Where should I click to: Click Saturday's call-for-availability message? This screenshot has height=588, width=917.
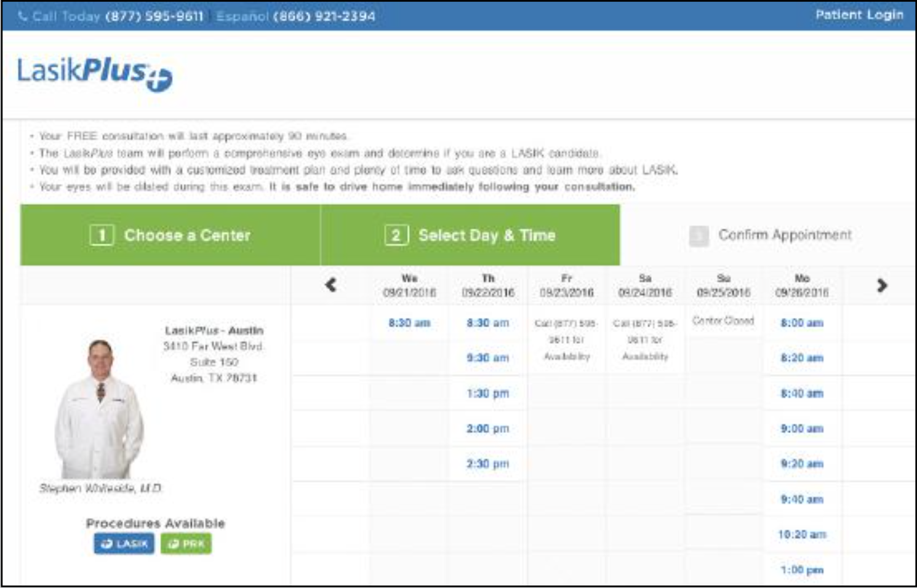pyautogui.click(x=645, y=340)
